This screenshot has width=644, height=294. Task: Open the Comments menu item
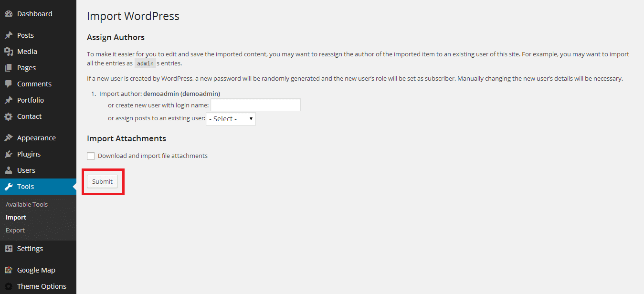pyautogui.click(x=38, y=84)
